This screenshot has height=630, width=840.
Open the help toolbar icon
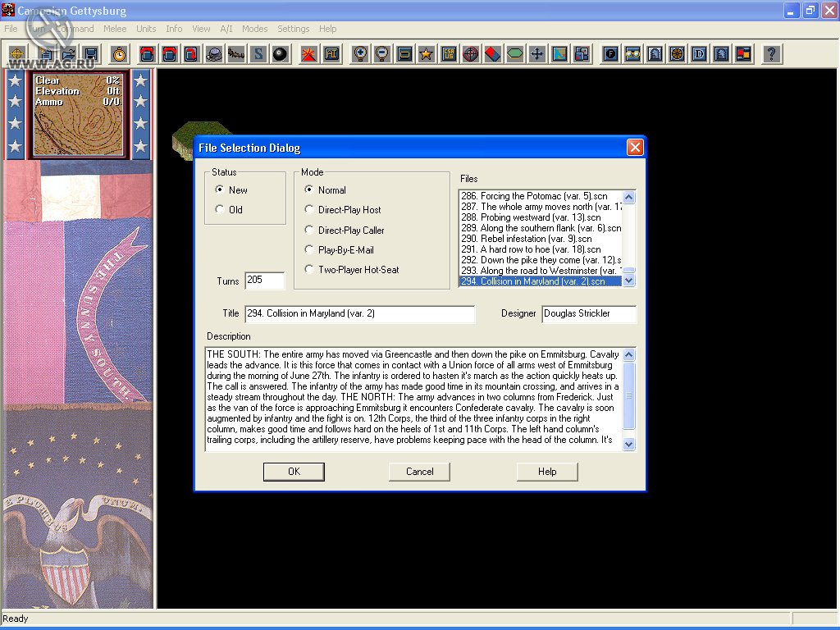770,54
